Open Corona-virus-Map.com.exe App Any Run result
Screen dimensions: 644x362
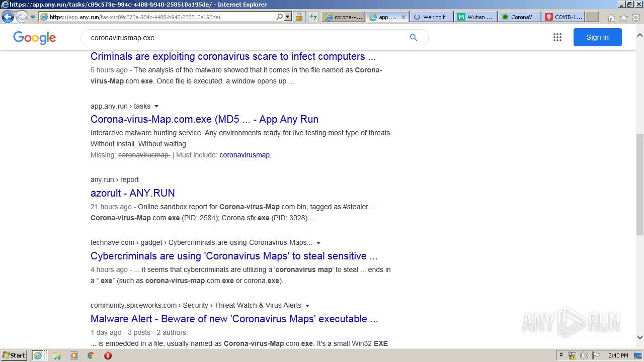tap(204, 119)
